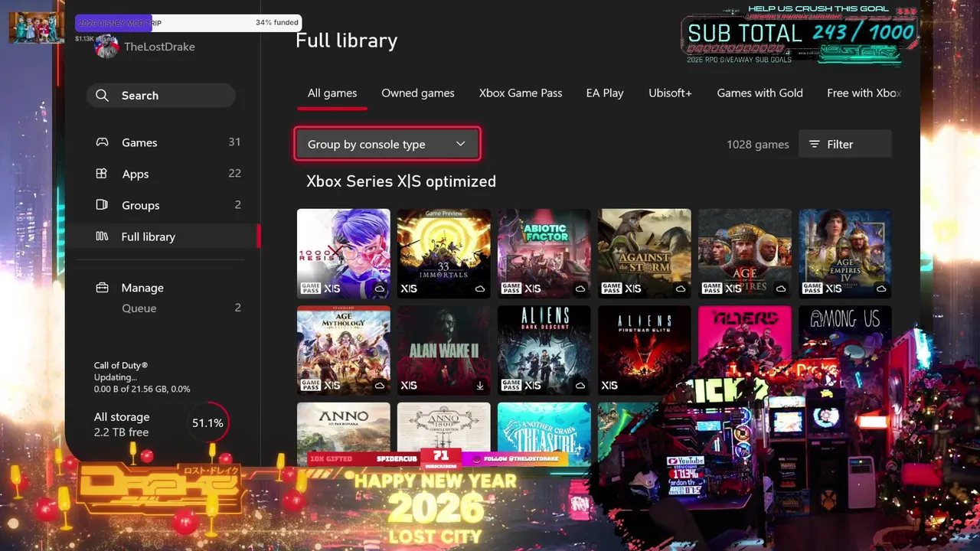Open the 1000xRESIST game tile

click(344, 253)
